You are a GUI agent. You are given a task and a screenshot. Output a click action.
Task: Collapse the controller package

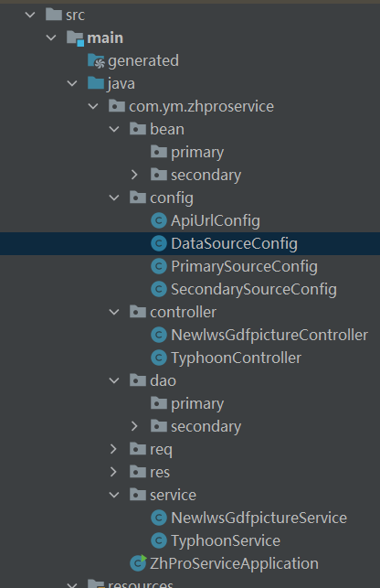coord(113,312)
